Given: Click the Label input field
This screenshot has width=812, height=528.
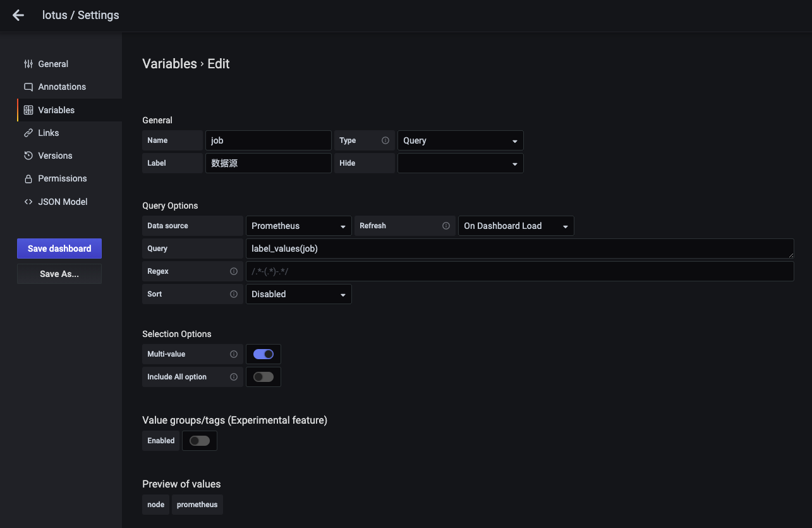Looking at the screenshot, I should (x=269, y=163).
